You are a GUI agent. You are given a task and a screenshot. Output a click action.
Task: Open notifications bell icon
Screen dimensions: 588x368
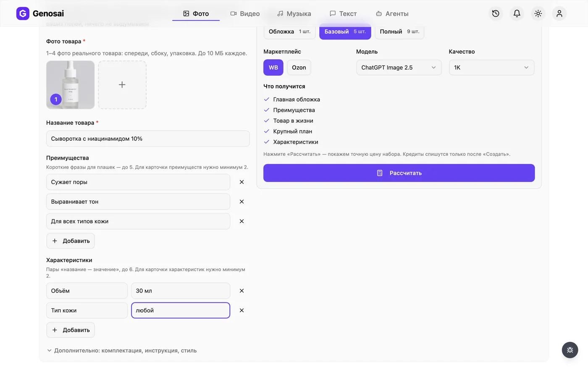click(517, 13)
